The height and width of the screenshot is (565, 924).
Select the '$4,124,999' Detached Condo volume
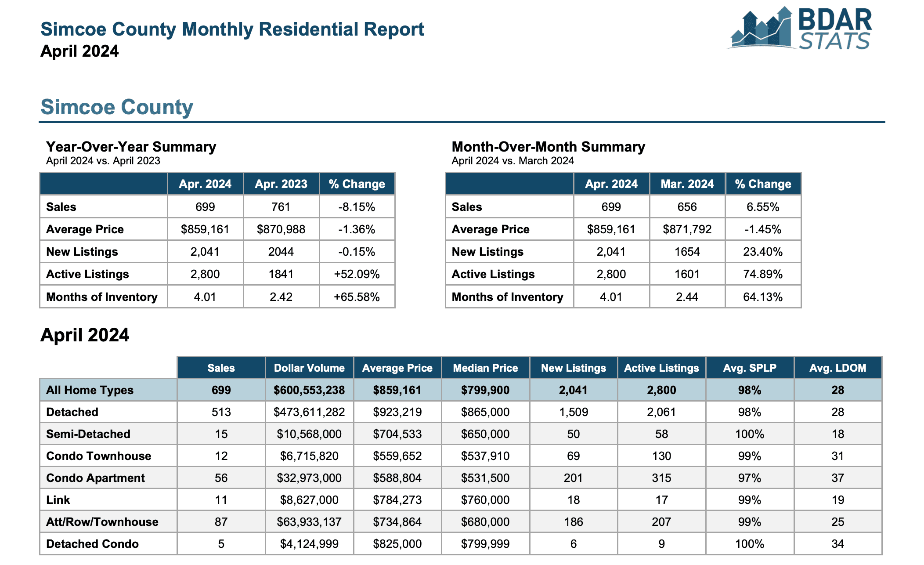(310, 544)
